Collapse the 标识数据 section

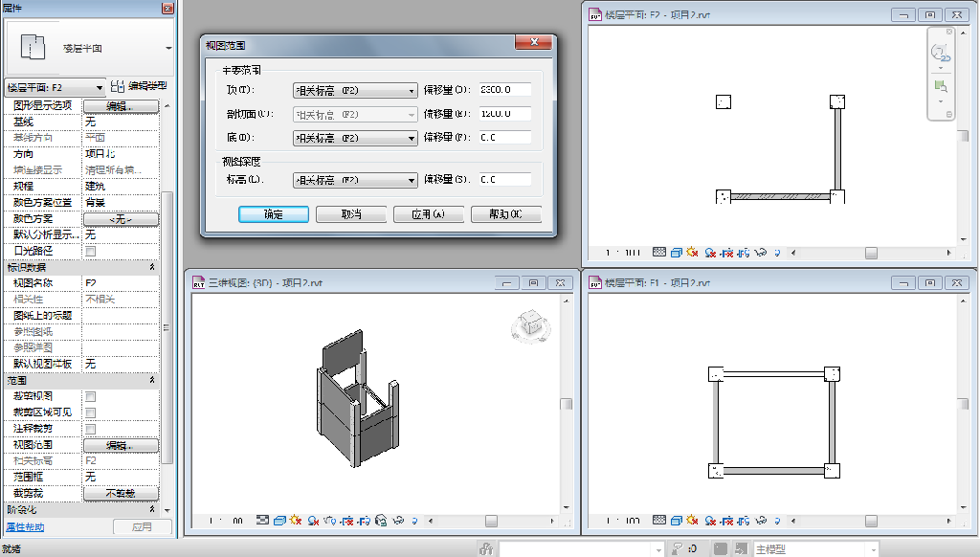tap(152, 267)
